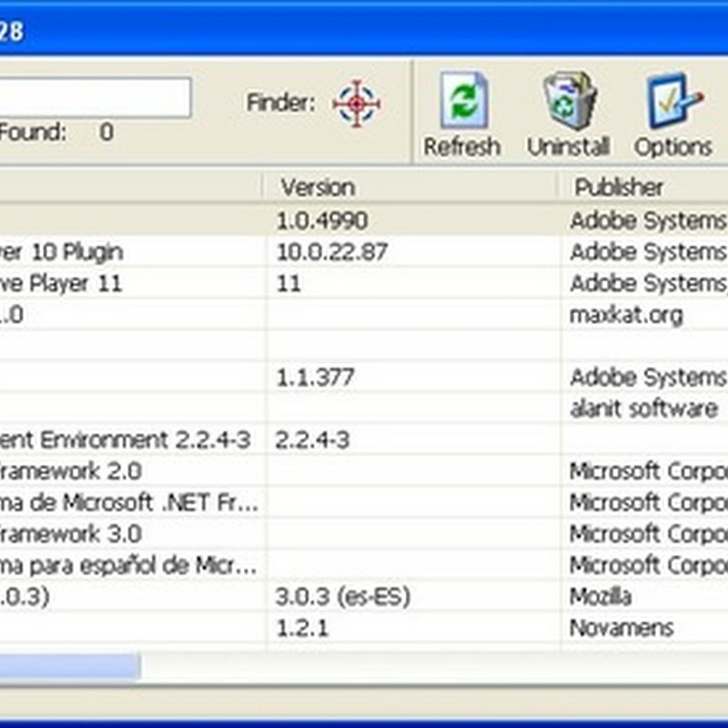Click the horizontal scrollbar thumb

tap(70, 667)
